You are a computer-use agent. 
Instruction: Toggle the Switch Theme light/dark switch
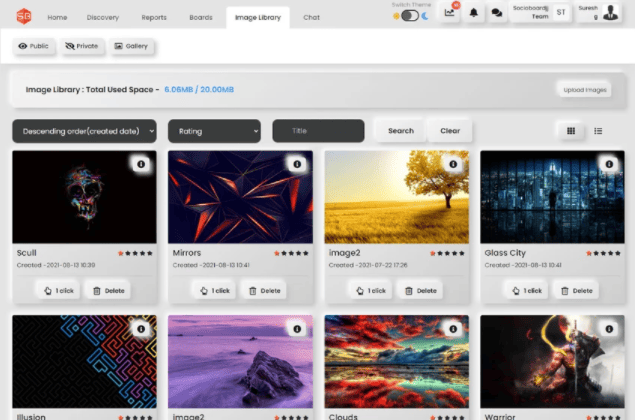tap(410, 16)
